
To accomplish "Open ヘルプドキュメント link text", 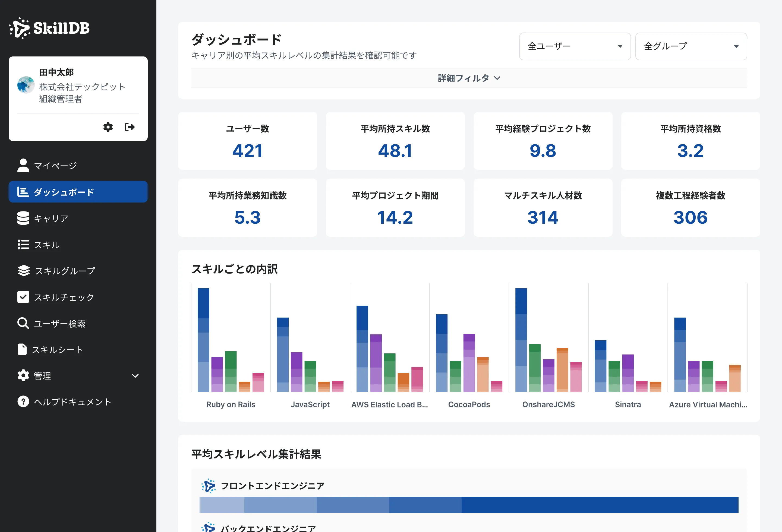I will (72, 402).
